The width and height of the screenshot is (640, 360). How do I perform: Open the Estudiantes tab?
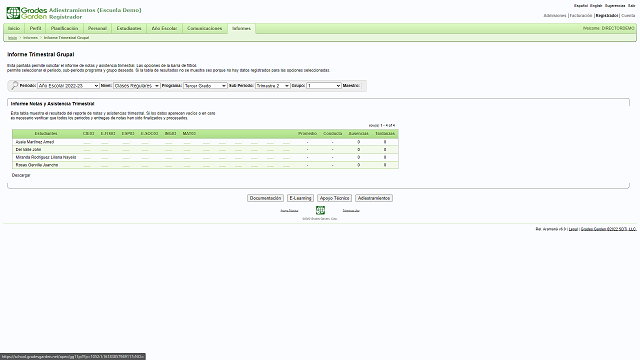(129, 29)
